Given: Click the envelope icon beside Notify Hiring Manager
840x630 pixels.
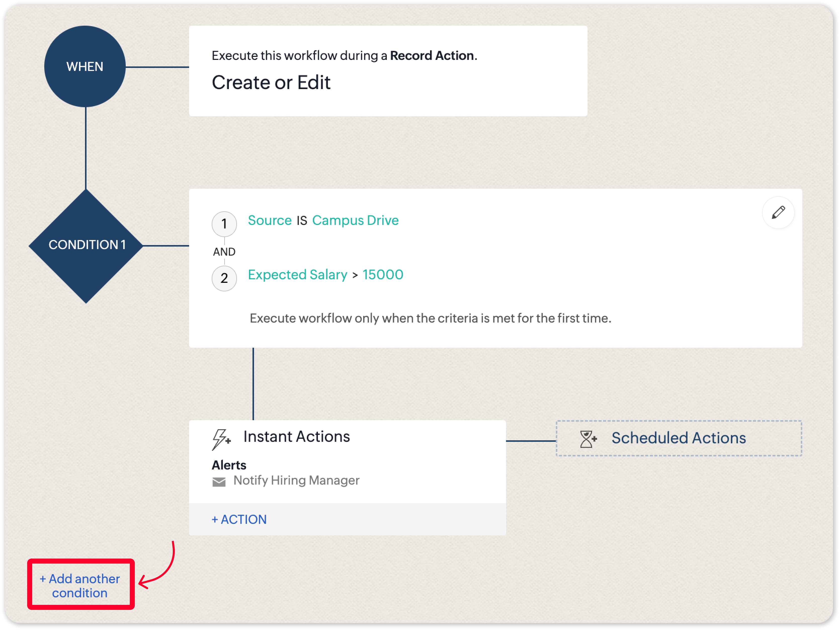Looking at the screenshot, I should coord(219,482).
